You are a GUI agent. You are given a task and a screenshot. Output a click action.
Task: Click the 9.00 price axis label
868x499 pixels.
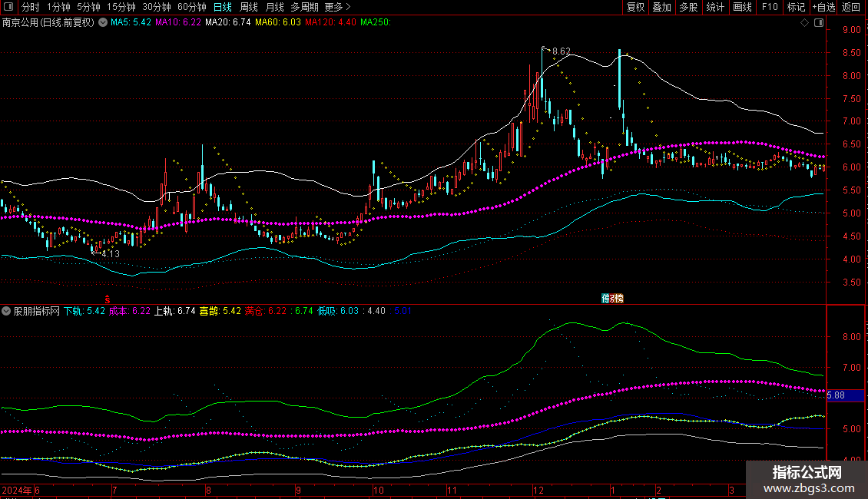click(851, 30)
